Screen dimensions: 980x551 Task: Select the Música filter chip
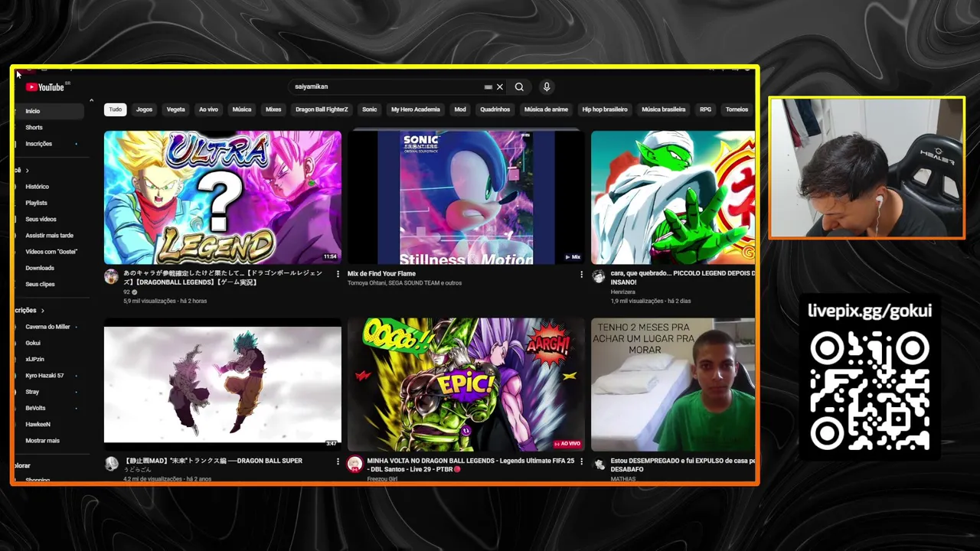(242, 109)
